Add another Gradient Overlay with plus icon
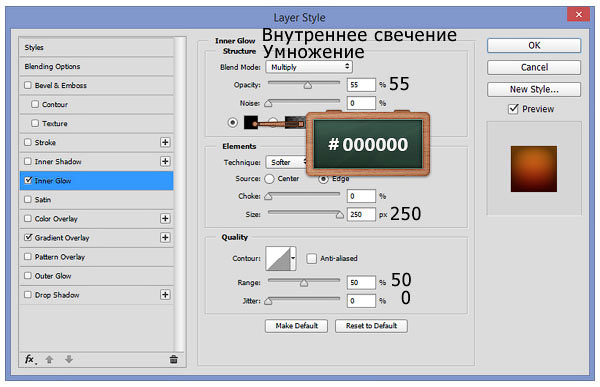 point(165,237)
